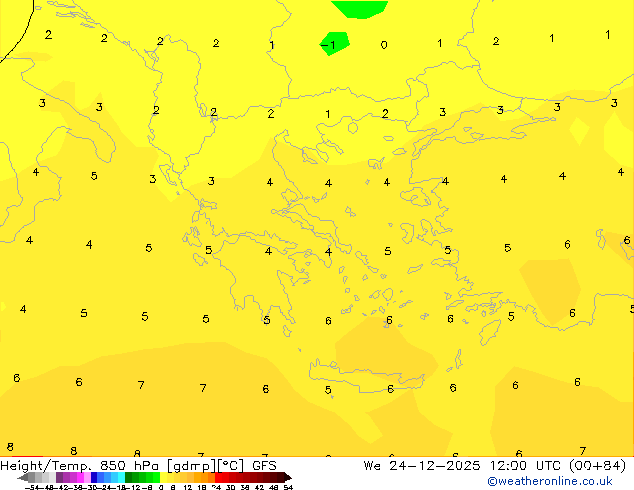Click the (00+84) forecast offset text
Image resolution: width=634 pixels, height=490 pixels.
click(x=598, y=466)
